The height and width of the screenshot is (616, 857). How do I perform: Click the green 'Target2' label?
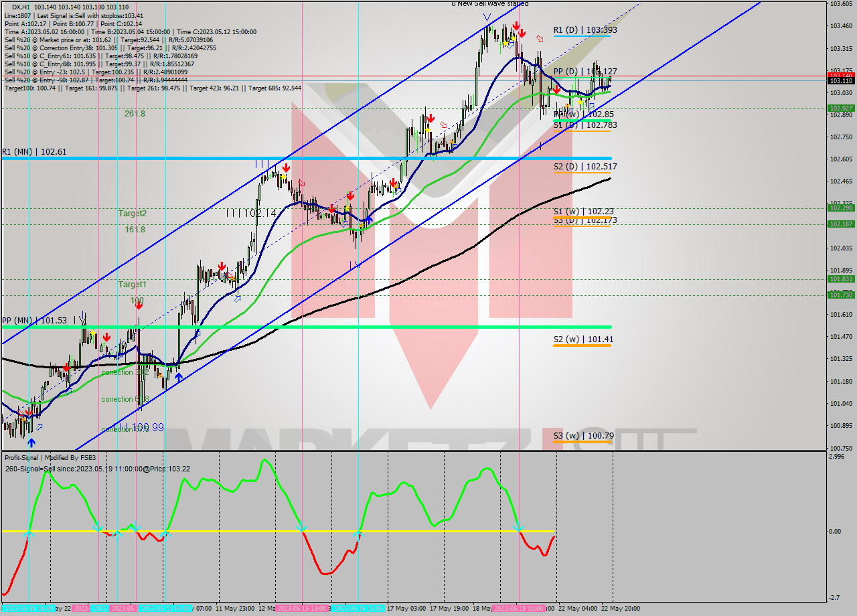tap(133, 214)
